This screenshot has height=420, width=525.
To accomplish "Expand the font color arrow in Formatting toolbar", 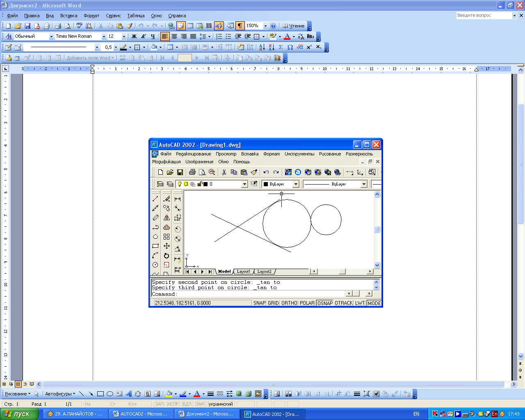I will pos(294,37).
